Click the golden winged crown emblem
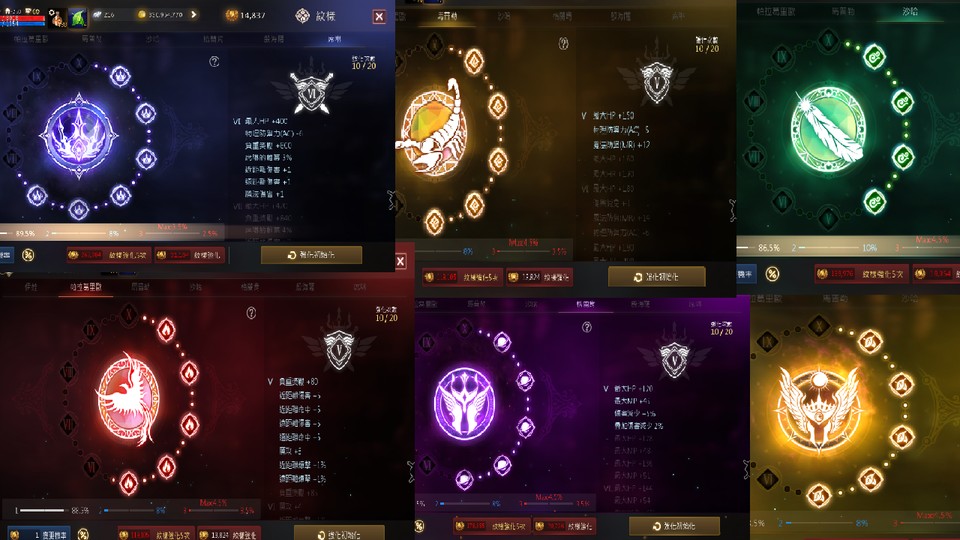The height and width of the screenshot is (540, 960). (x=819, y=409)
